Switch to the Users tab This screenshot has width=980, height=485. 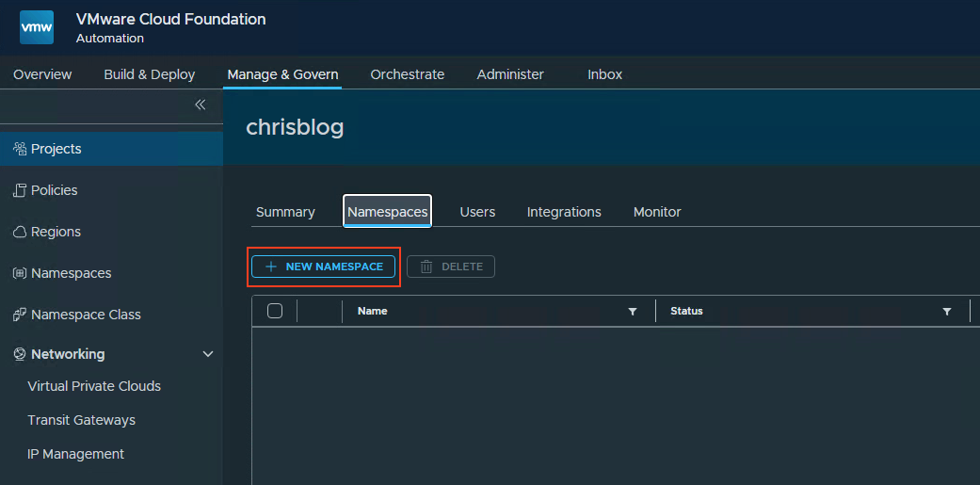pos(477,212)
